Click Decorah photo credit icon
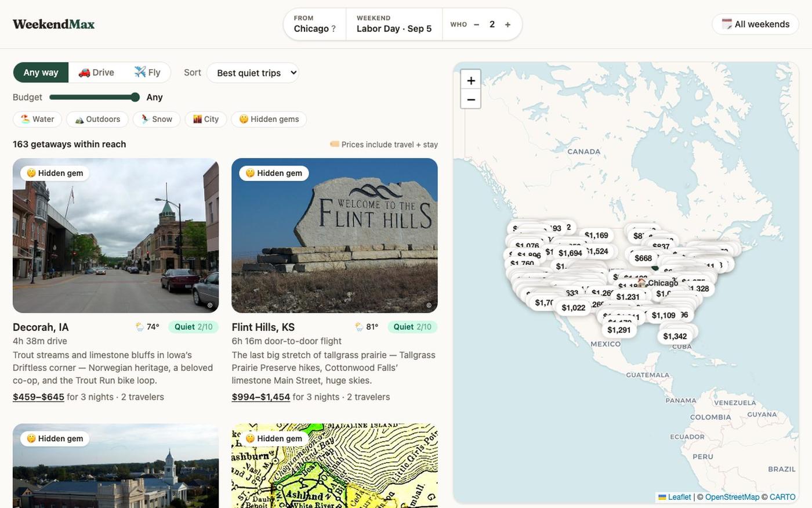Screen dimensions: 812x508 click(210, 305)
